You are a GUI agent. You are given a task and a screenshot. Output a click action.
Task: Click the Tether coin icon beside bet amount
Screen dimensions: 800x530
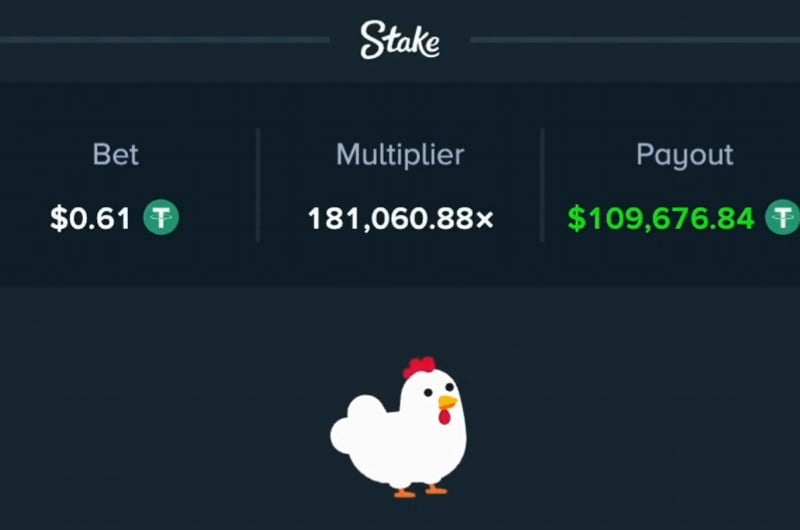(x=160, y=217)
